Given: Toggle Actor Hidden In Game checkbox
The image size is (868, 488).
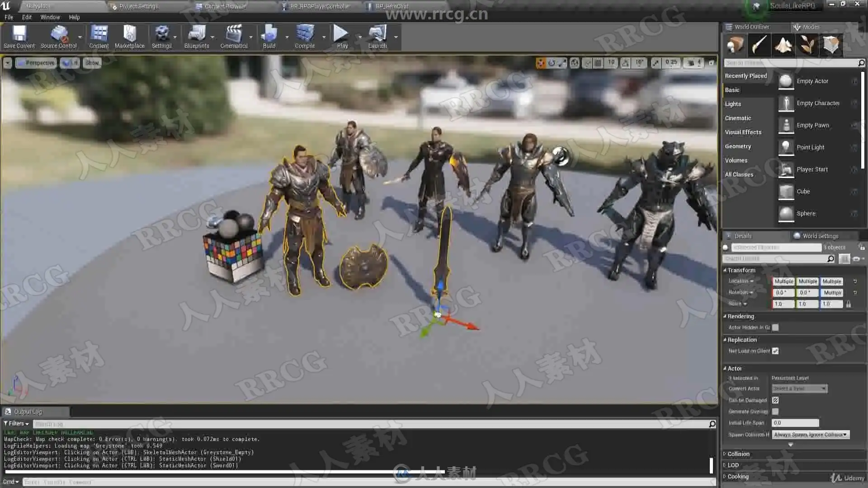Looking at the screenshot, I should 775,328.
